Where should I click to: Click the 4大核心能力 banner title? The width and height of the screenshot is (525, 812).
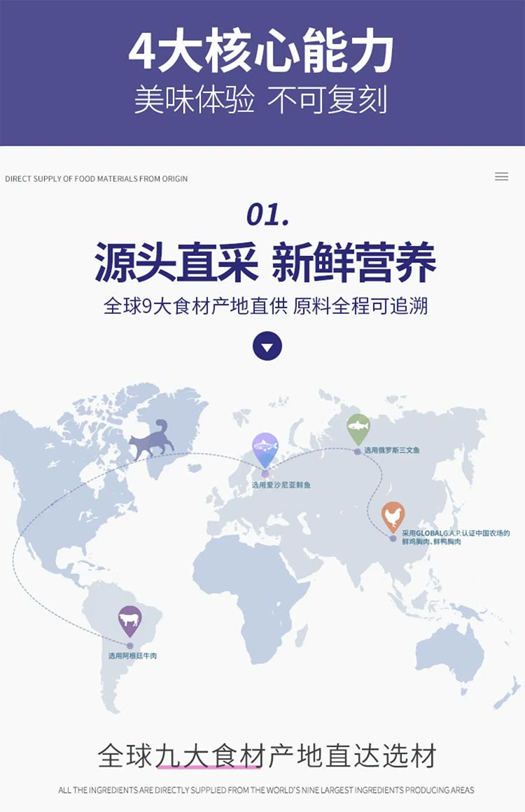pos(262,52)
